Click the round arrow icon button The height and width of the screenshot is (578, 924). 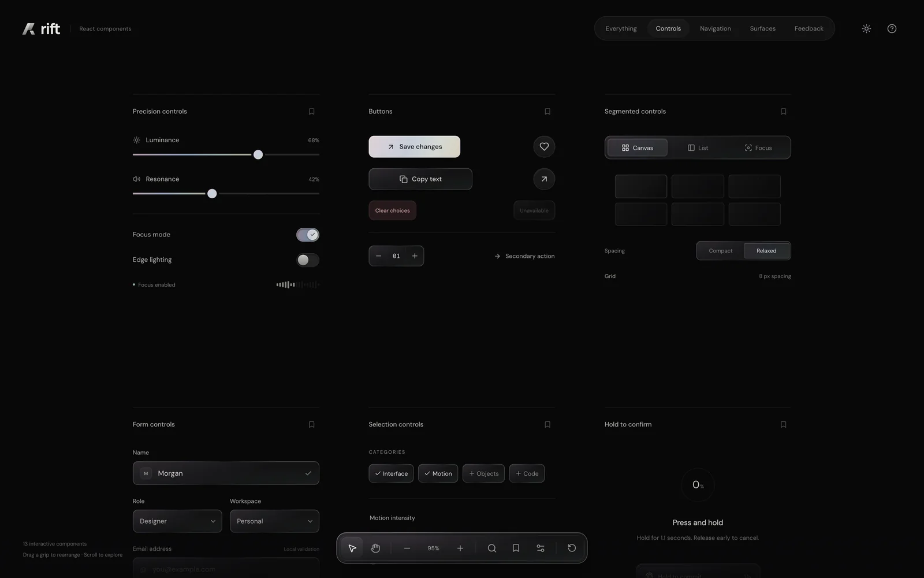pos(544,179)
